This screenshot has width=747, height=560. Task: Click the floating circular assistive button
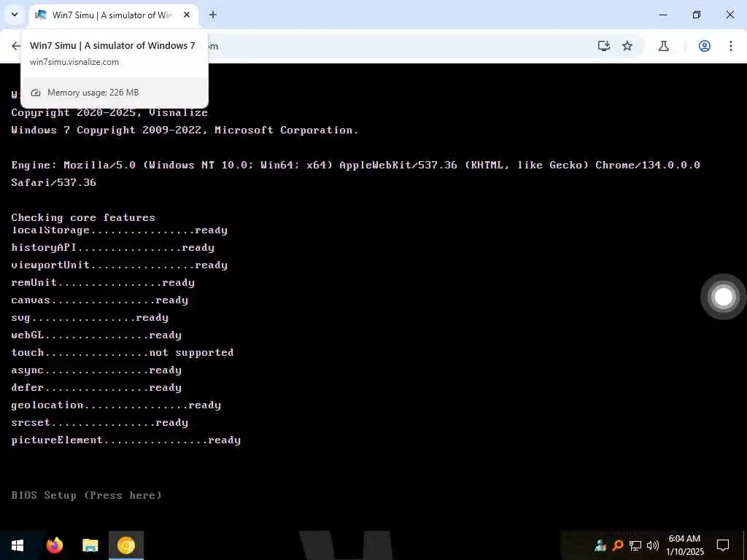coord(723,297)
